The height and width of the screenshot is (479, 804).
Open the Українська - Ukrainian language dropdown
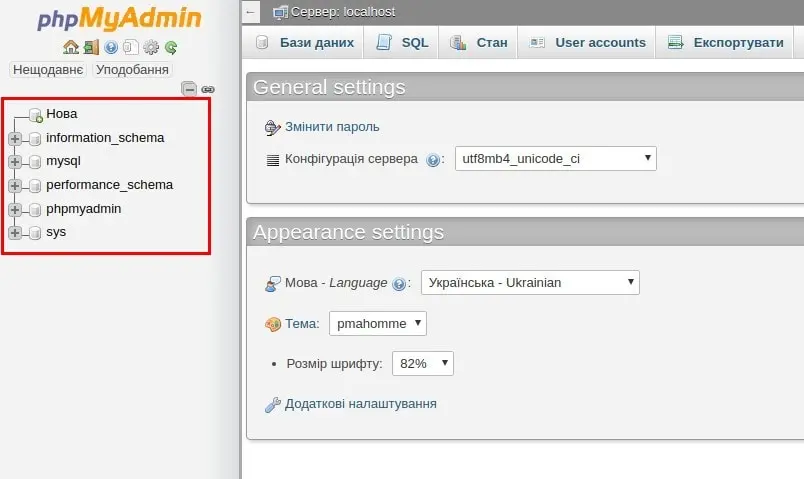pos(530,283)
